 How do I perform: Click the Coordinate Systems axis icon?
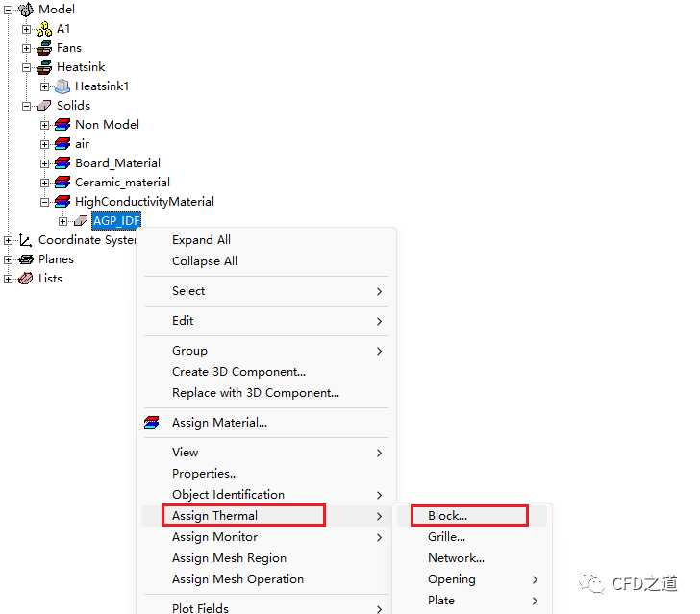click(26, 240)
